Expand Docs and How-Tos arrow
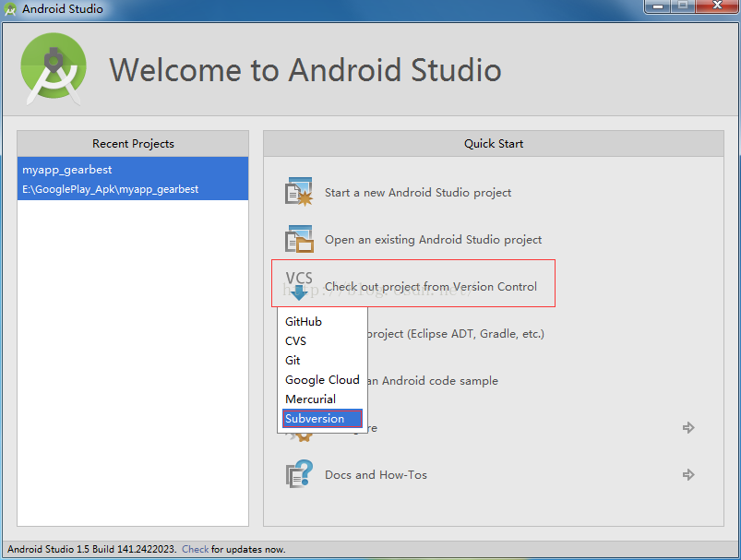Viewport: 741px width, 560px height. [x=688, y=474]
